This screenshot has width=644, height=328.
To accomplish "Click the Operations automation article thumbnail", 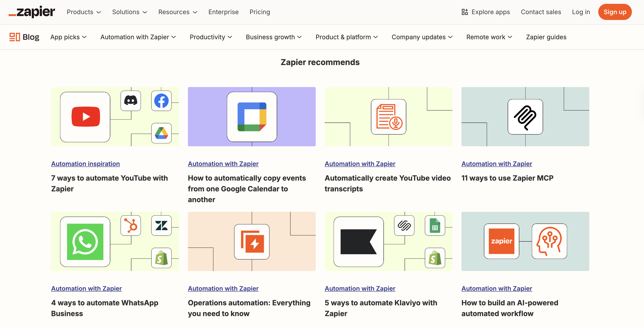I will (252, 241).
